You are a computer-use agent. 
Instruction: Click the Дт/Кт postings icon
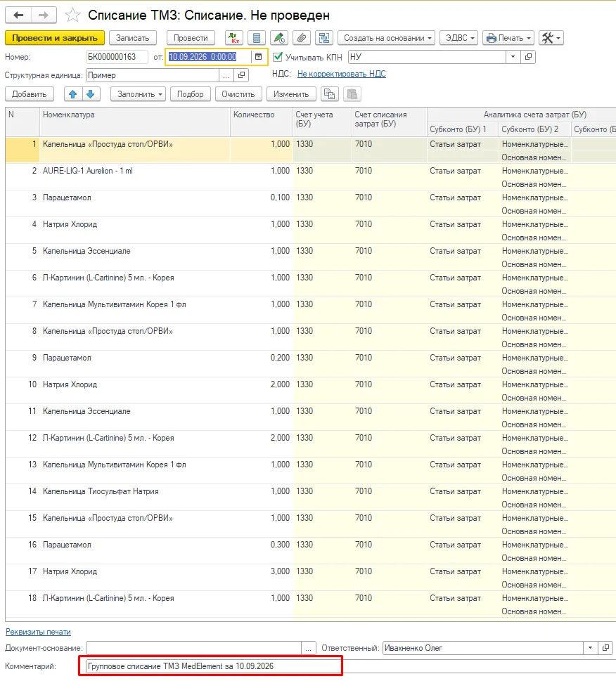(x=234, y=38)
